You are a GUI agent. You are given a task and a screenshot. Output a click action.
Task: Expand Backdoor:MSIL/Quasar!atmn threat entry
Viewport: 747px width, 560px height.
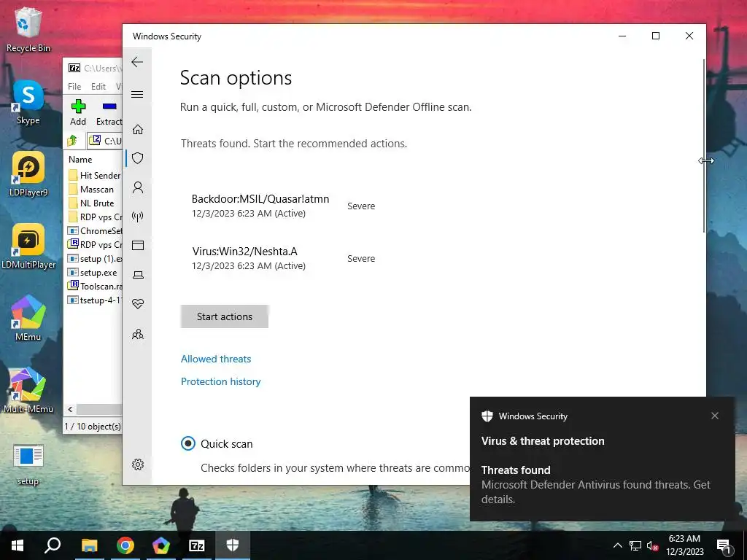284,206
